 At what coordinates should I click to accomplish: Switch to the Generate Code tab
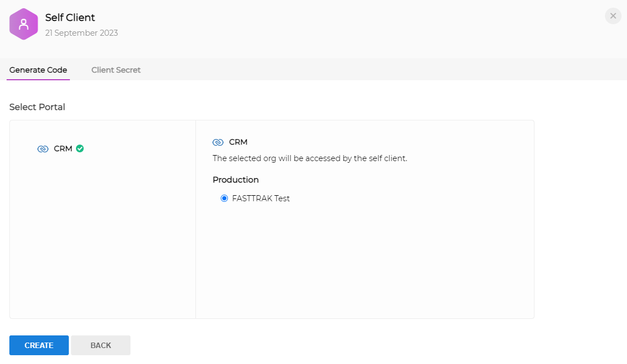[x=38, y=70]
